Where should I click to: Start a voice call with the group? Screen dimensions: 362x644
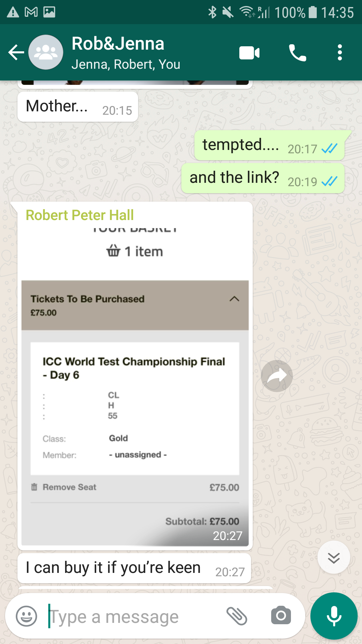pyautogui.click(x=297, y=53)
